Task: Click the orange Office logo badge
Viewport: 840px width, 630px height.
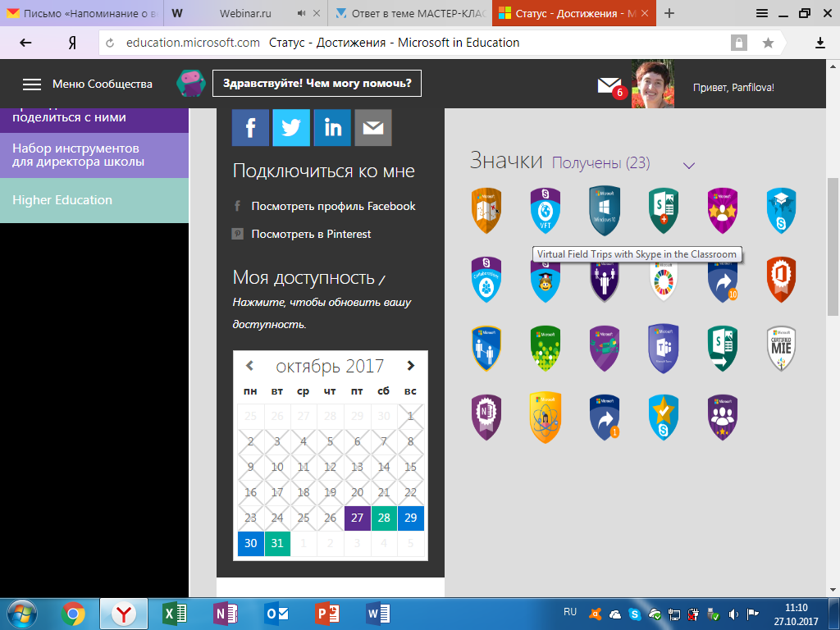Action: point(781,279)
